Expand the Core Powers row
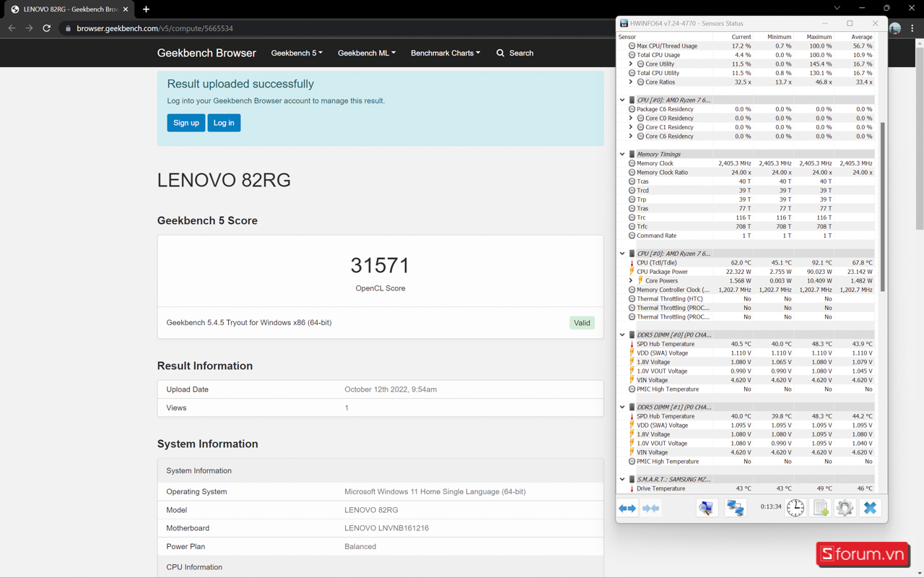 (x=631, y=280)
